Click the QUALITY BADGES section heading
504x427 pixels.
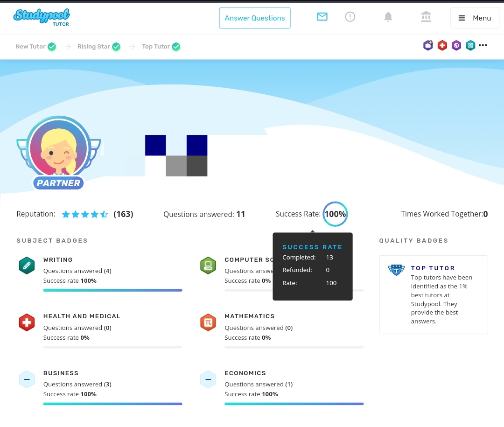(413, 240)
